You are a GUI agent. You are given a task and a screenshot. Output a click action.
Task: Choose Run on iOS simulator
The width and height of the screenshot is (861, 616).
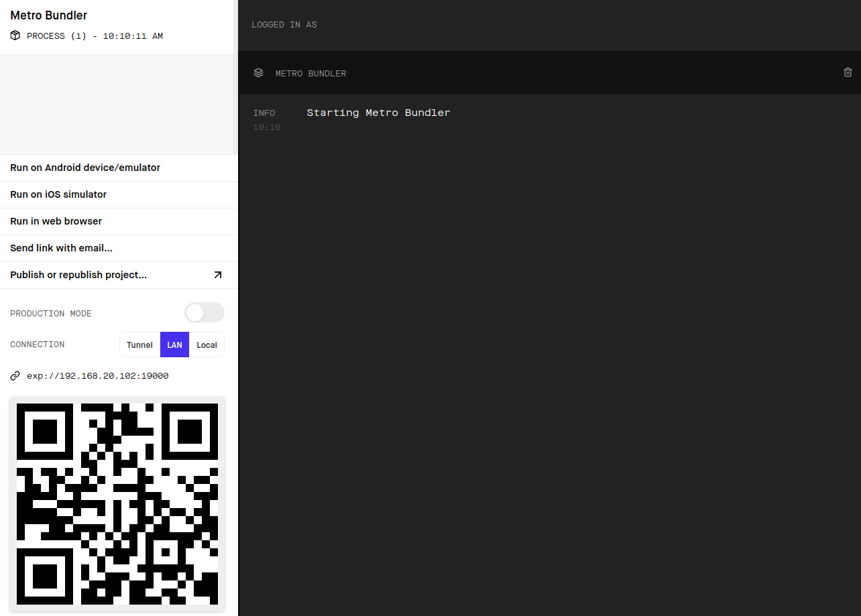click(x=119, y=194)
